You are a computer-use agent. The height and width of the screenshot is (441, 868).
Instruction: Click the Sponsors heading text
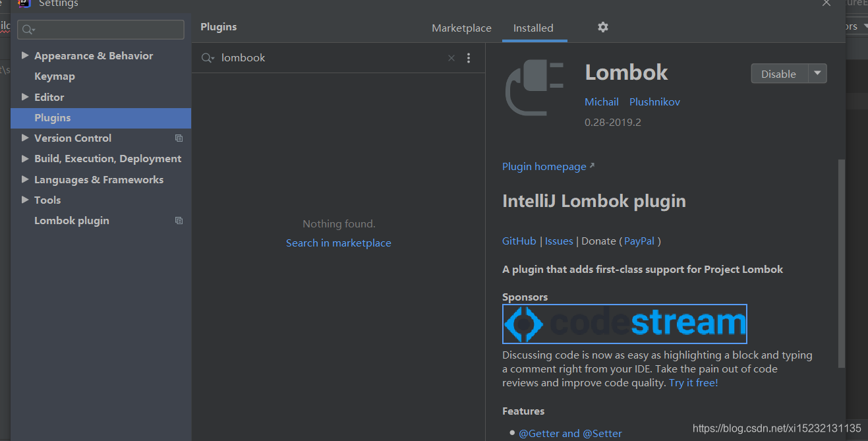coord(525,297)
